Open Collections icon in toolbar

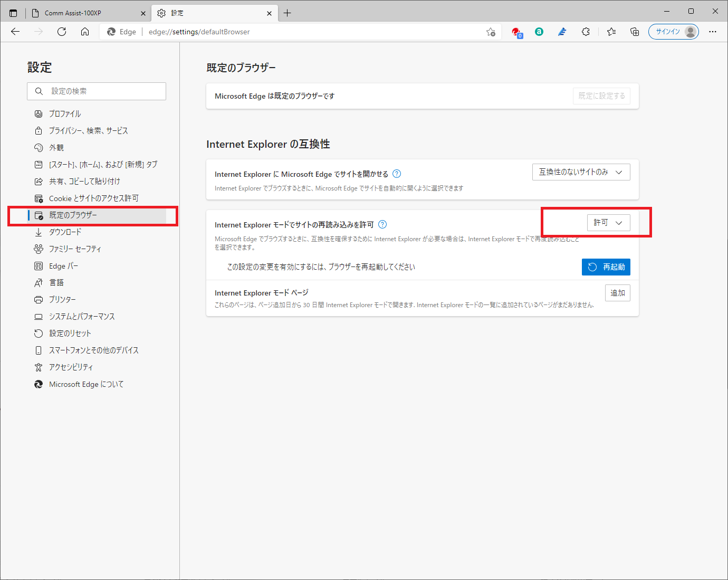click(635, 32)
